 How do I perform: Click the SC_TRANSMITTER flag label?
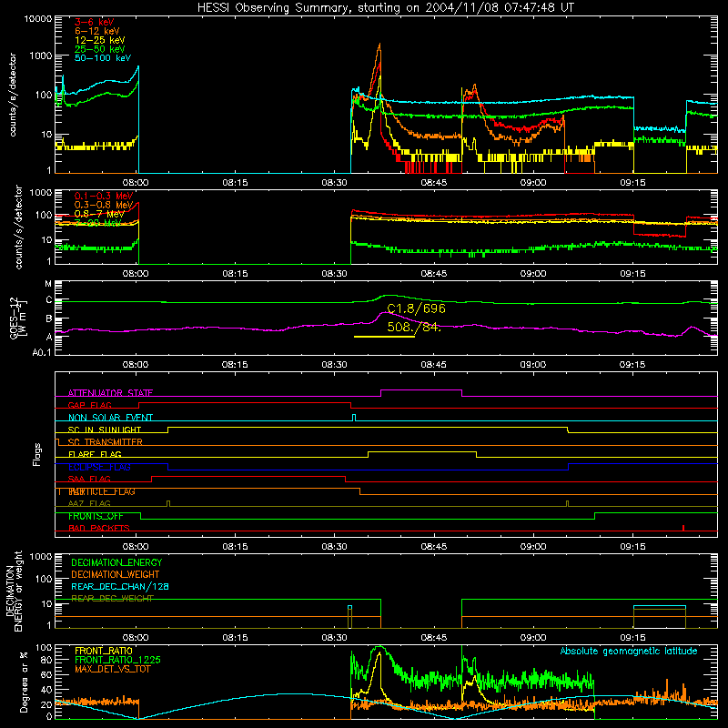point(106,442)
